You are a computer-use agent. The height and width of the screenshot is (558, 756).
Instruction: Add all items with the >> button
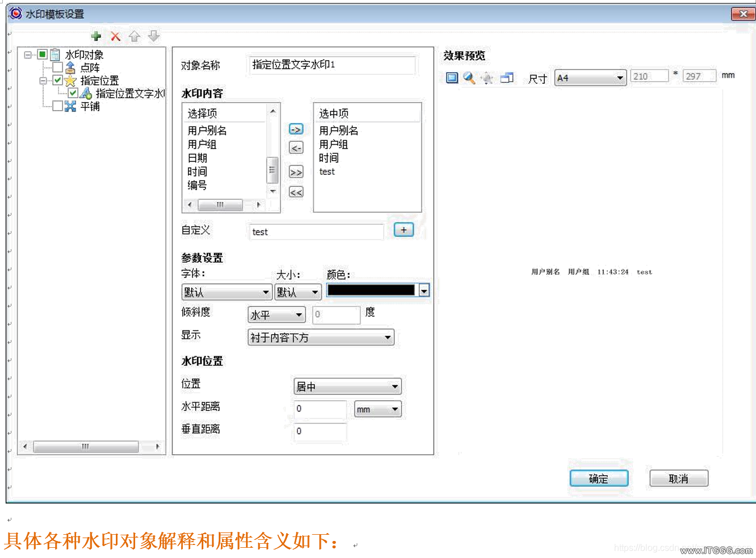point(296,172)
